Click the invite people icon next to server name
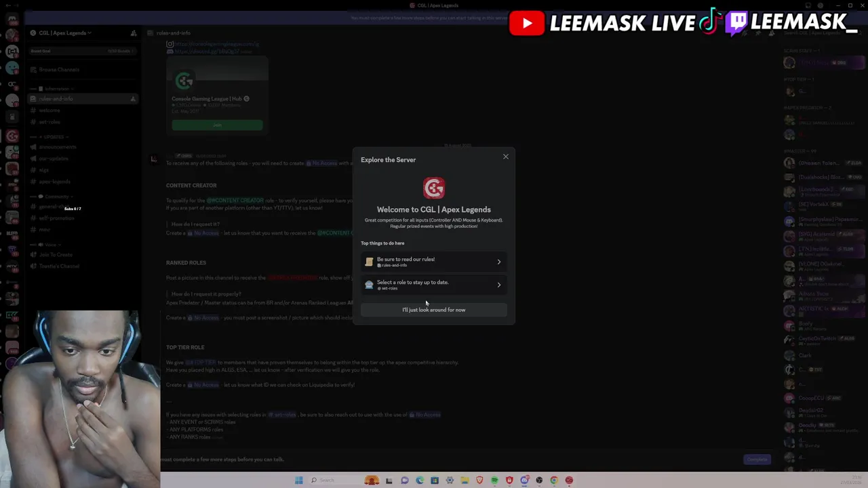 click(134, 33)
